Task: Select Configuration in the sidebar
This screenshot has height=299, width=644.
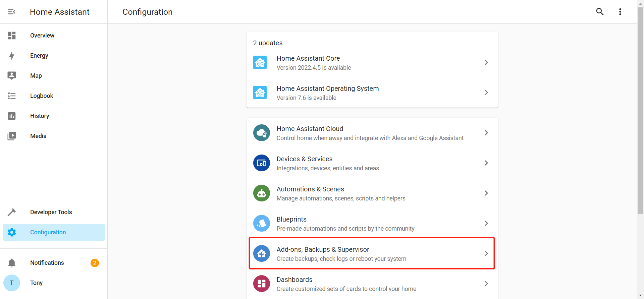Action: point(54,232)
